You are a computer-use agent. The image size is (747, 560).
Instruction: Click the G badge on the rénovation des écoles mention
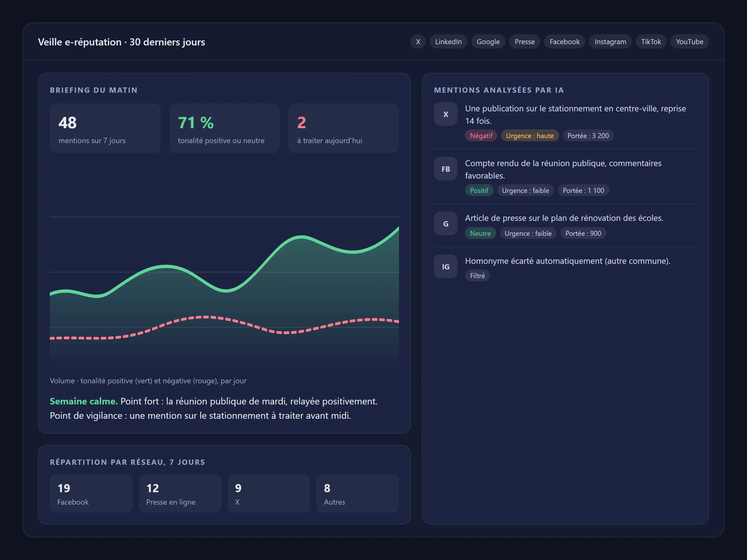coord(445,223)
